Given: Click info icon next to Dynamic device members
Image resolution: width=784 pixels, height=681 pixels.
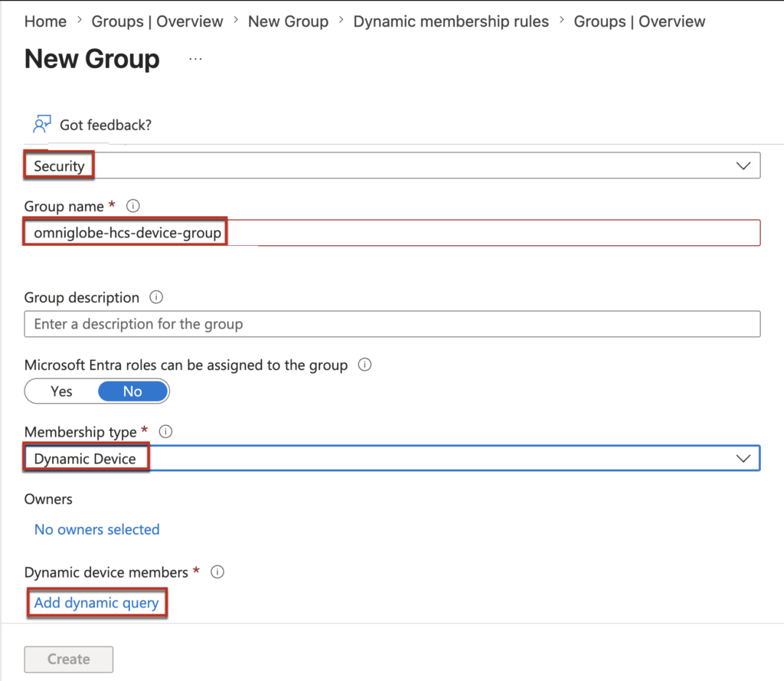Looking at the screenshot, I should [217, 572].
